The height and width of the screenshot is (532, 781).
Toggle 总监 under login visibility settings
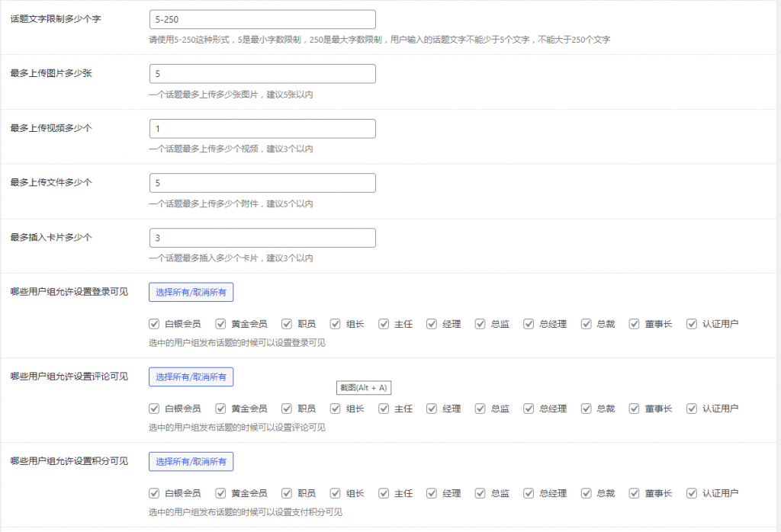tap(479, 323)
